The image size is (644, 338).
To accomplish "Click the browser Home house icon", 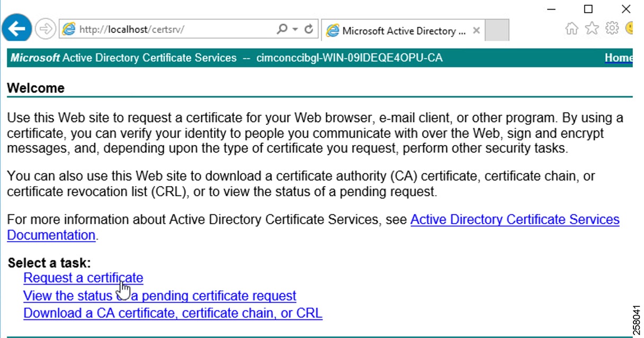I will tap(571, 28).
